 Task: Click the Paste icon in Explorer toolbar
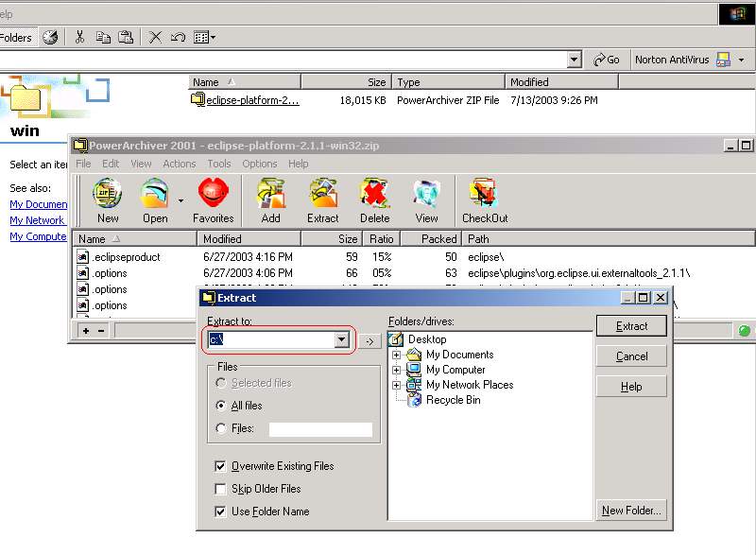(126, 37)
